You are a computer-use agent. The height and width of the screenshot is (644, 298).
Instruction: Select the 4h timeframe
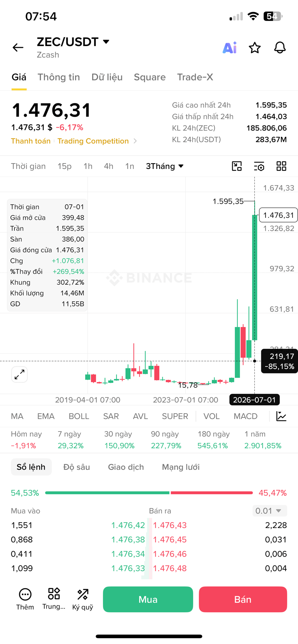click(109, 166)
